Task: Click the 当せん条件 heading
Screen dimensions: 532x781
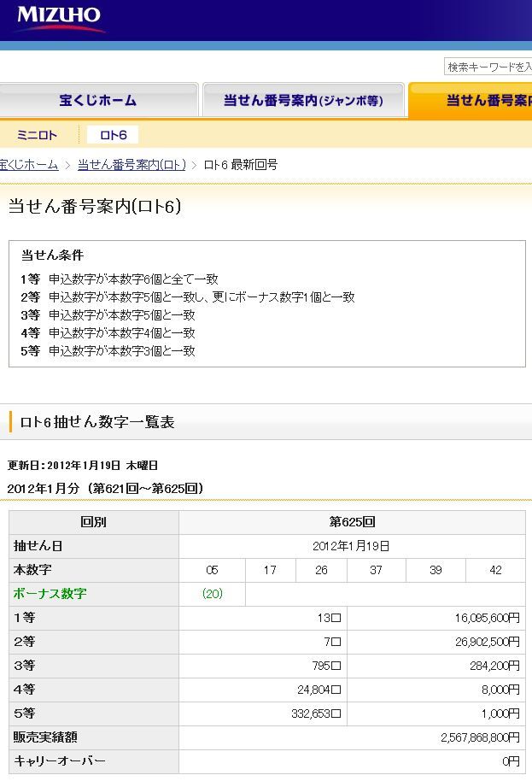Action: [x=52, y=255]
